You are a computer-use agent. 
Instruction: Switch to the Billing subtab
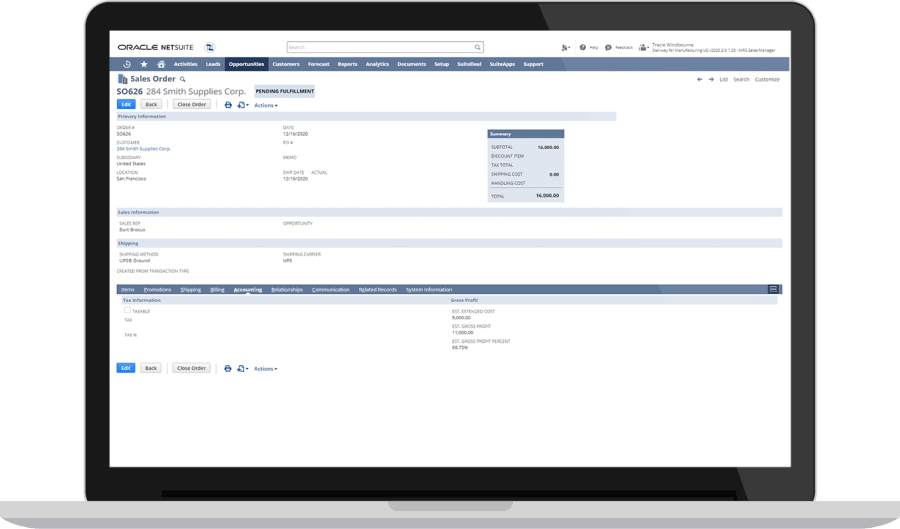[217, 290]
